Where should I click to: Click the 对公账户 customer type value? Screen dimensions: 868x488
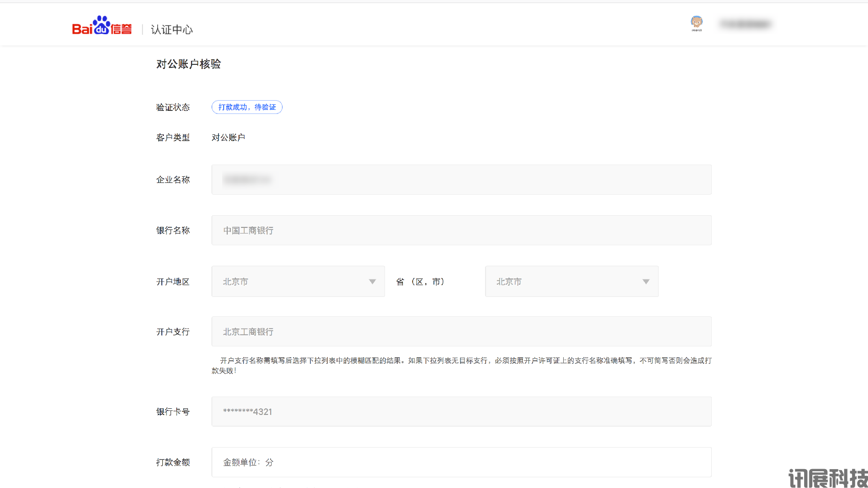[x=228, y=137]
